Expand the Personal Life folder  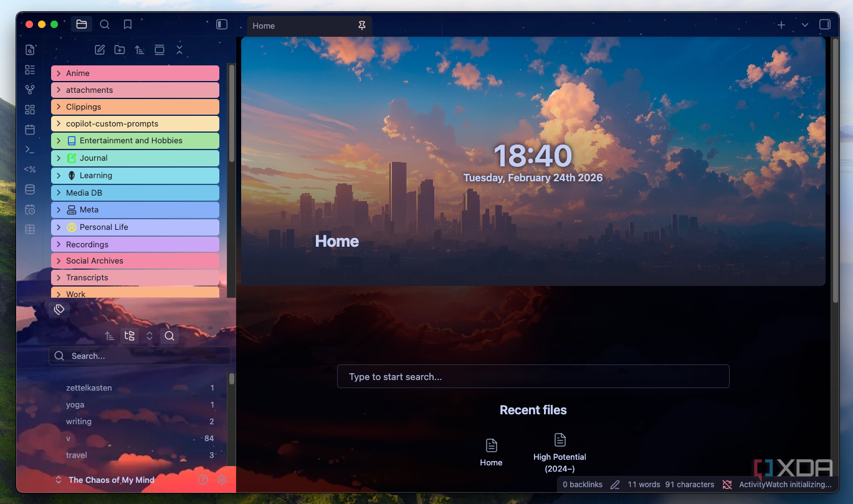coord(135,227)
